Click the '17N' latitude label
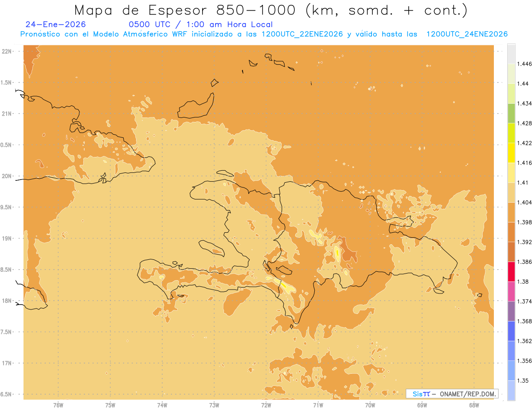The height and width of the screenshot is (411, 532). click(x=8, y=363)
